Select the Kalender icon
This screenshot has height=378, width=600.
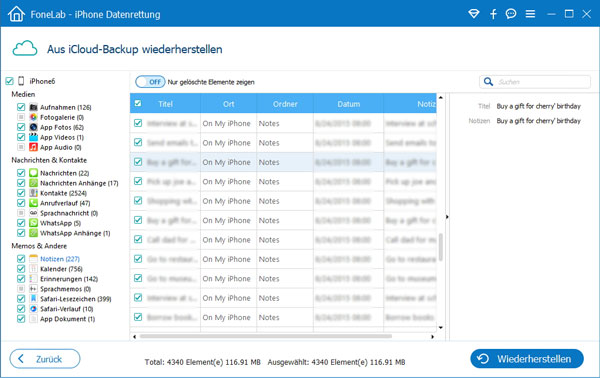(x=34, y=269)
